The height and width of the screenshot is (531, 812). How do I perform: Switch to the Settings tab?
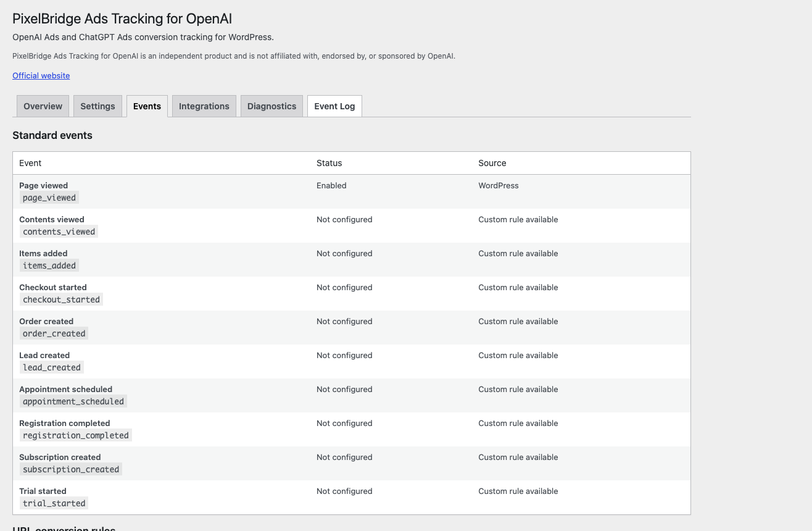[x=97, y=106]
